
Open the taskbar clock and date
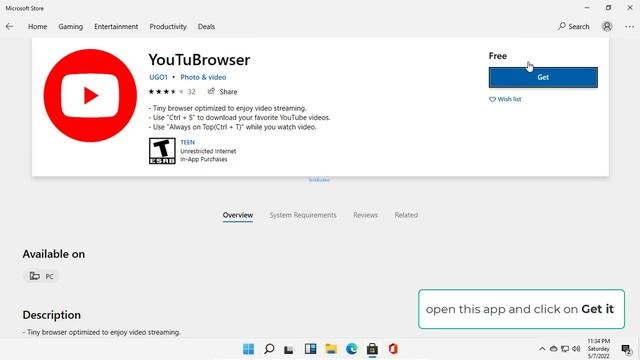pos(599,349)
